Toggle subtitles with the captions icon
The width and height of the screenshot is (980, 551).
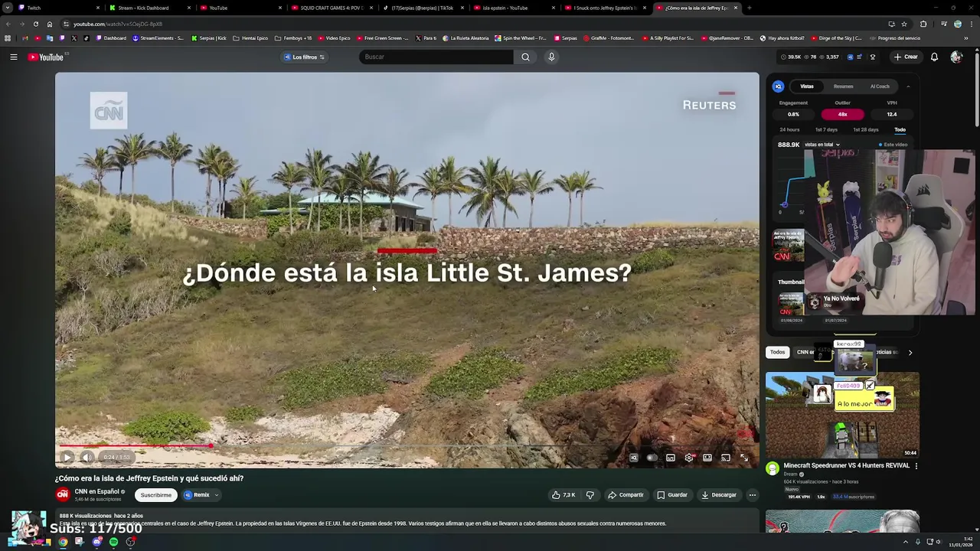click(671, 458)
